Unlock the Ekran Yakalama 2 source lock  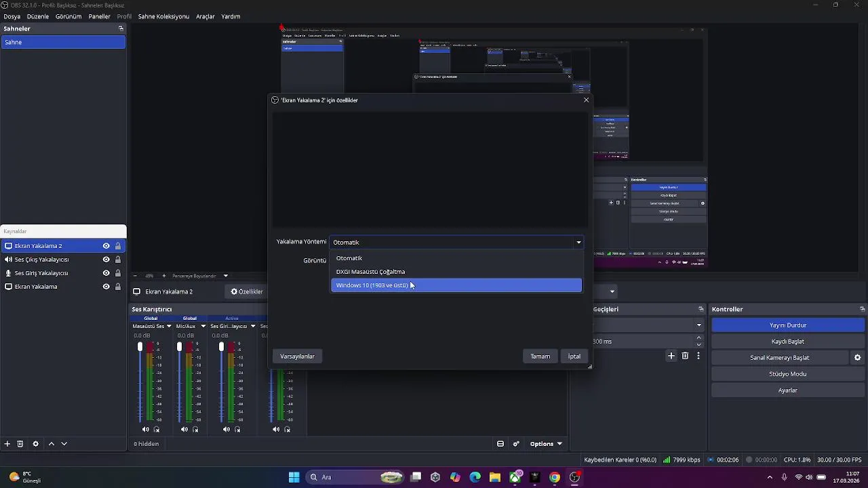point(118,246)
